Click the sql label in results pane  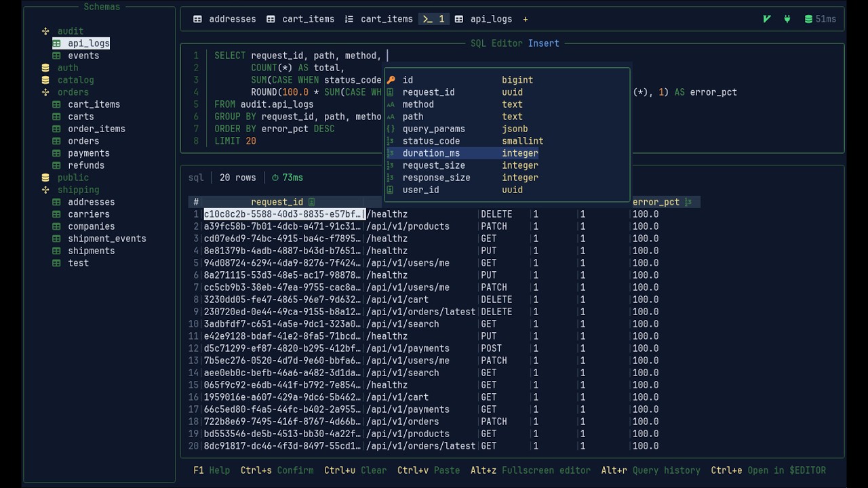tap(196, 178)
